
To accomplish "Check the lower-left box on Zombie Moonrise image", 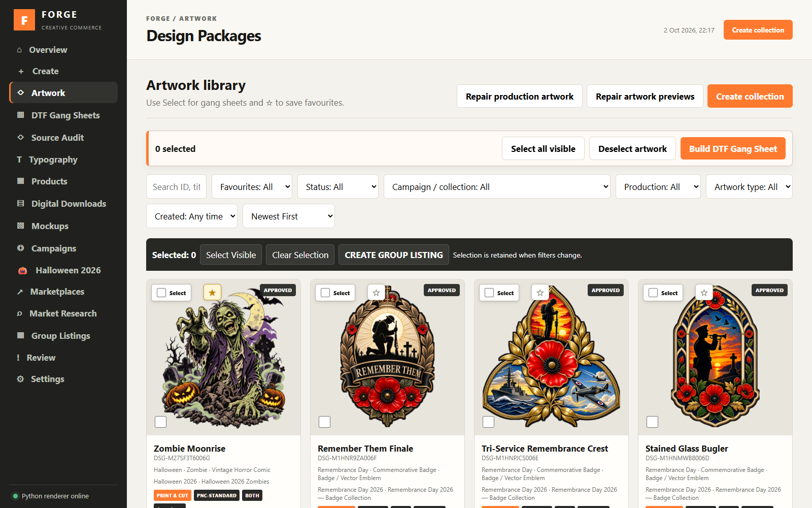I will (x=160, y=422).
